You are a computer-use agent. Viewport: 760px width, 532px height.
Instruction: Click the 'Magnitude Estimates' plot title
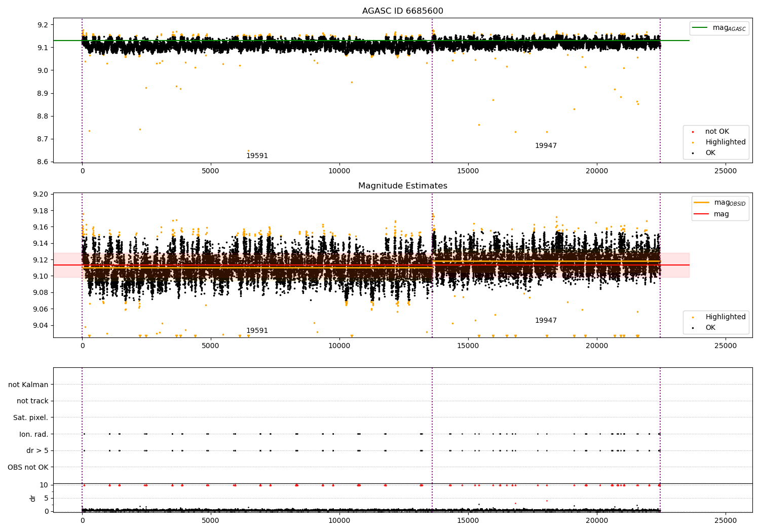click(x=403, y=186)
